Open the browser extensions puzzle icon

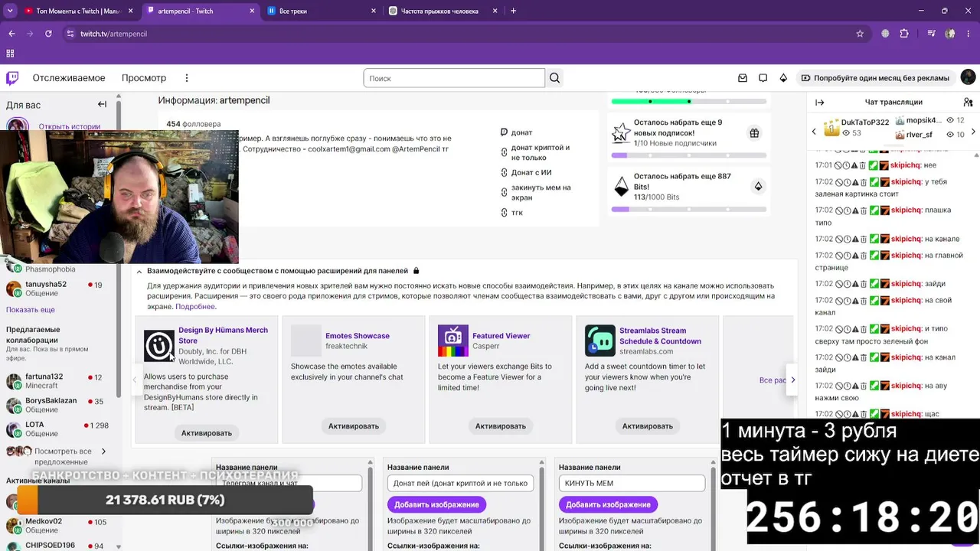point(904,34)
